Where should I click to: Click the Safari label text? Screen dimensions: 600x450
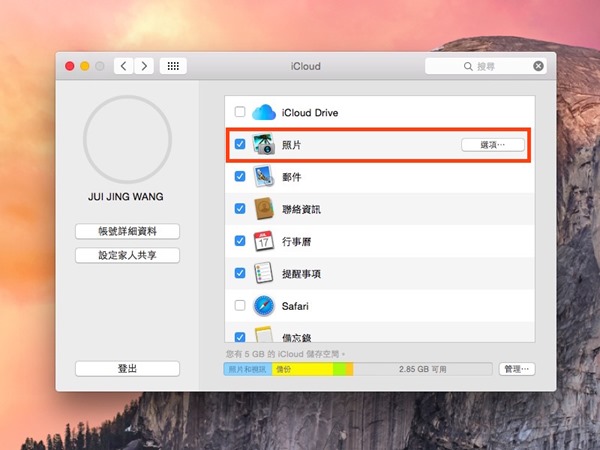295,306
